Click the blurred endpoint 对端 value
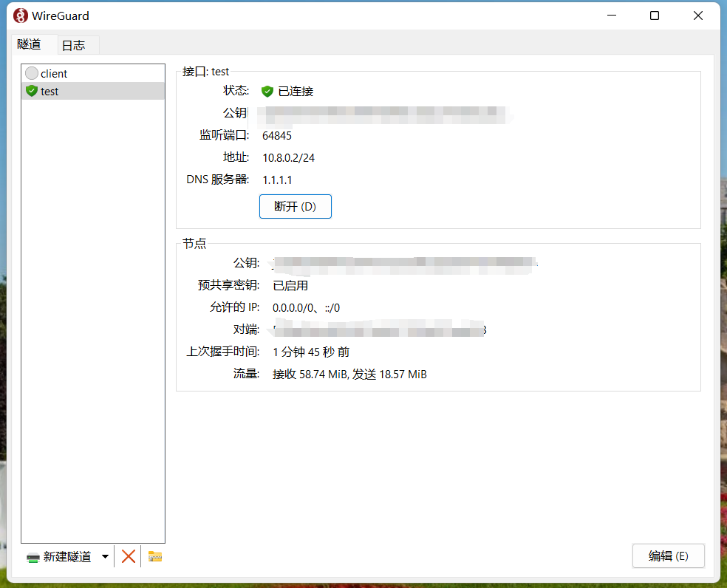Viewport: 727px width, 588px height. pos(379,329)
